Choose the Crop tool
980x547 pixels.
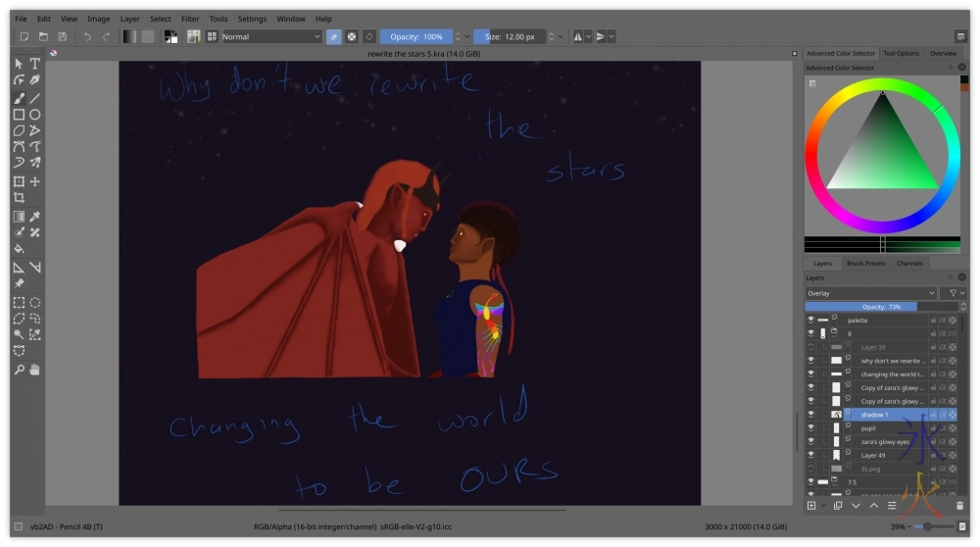pos(19,198)
